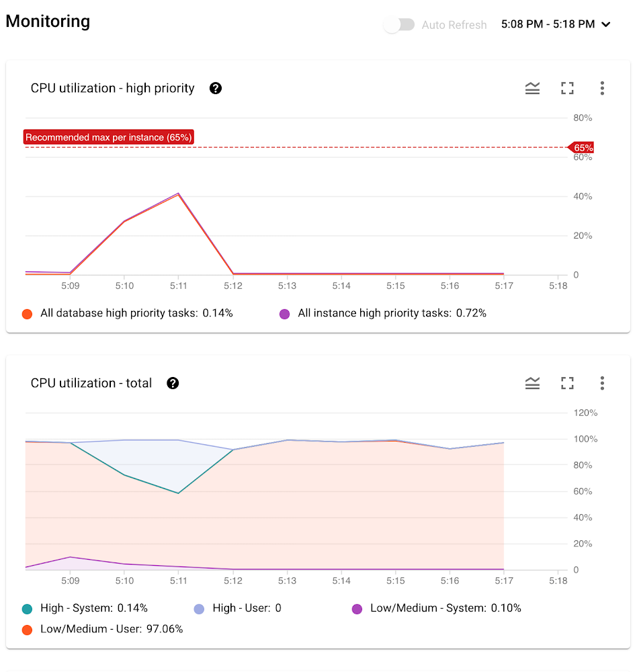Click the 'Recommended max per instance (65%)' label
The height and width of the screenshot is (672, 639).
(108, 137)
